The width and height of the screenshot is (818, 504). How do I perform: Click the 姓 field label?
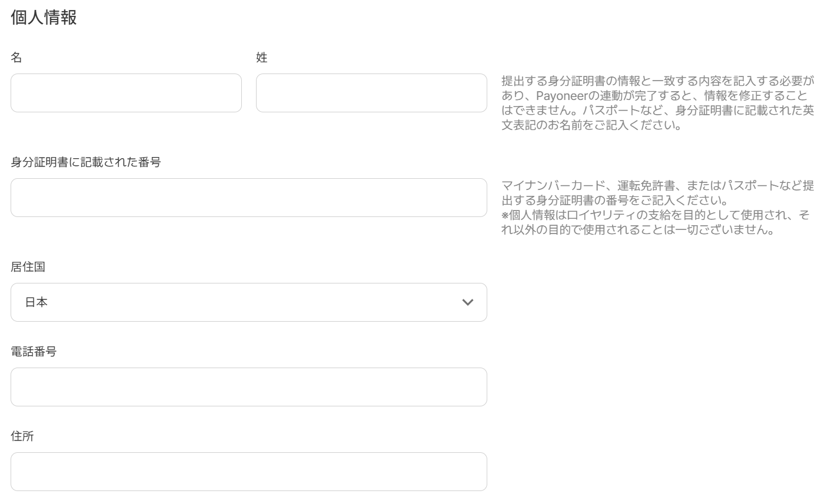(262, 58)
